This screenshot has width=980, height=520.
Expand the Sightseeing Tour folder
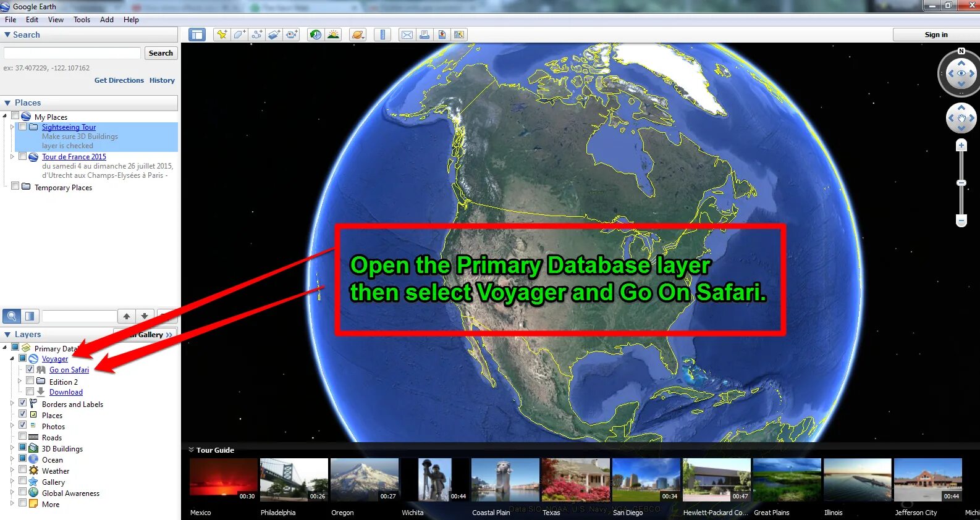tap(12, 127)
